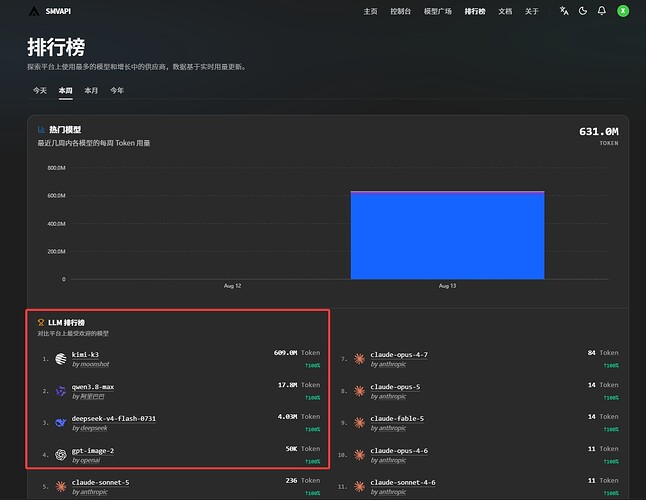The width and height of the screenshot is (646, 500).
Task: Click the gpt-image-2 OpenAI icon
Action: [x=61, y=455]
